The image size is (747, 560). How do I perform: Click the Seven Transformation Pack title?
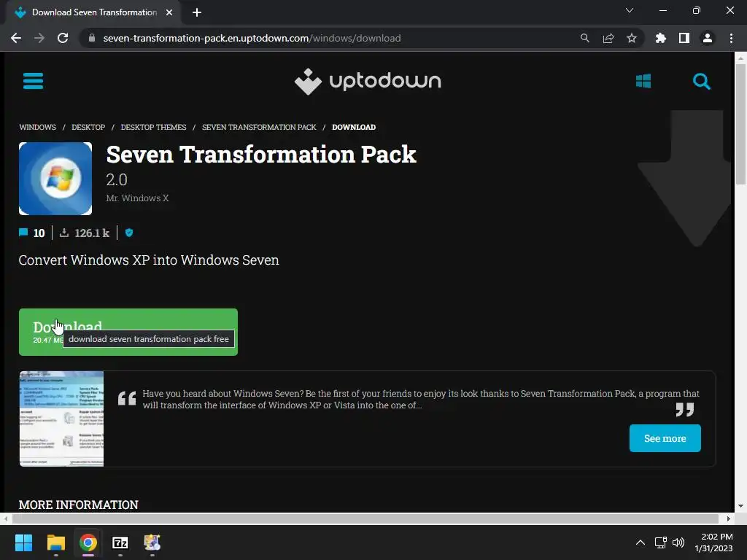pyautogui.click(x=261, y=155)
